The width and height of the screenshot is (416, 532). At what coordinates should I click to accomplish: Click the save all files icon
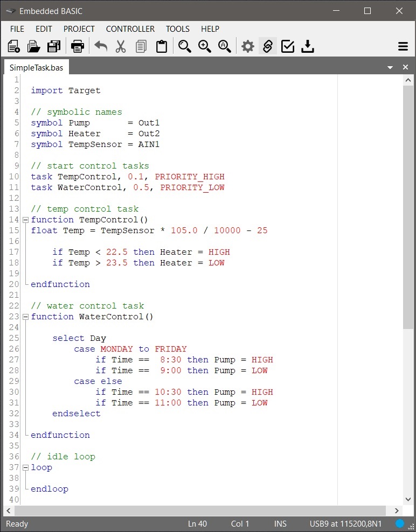click(54, 46)
